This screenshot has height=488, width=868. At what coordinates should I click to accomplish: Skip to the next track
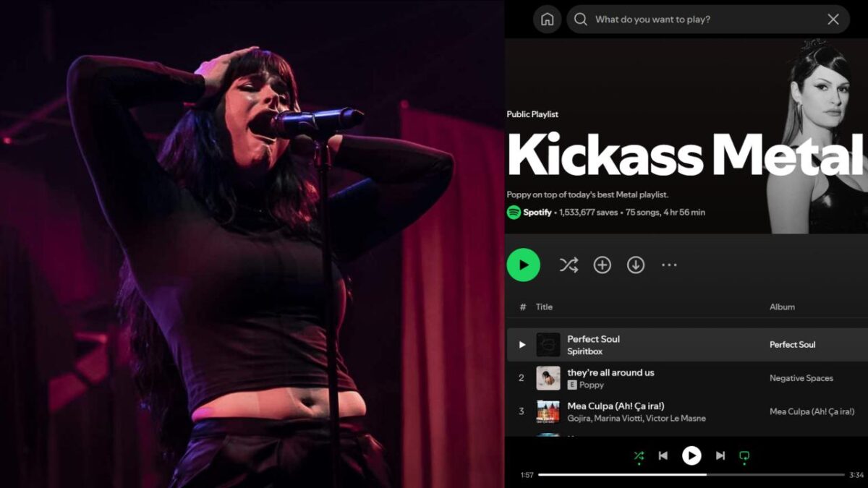click(x=720, y=455)
